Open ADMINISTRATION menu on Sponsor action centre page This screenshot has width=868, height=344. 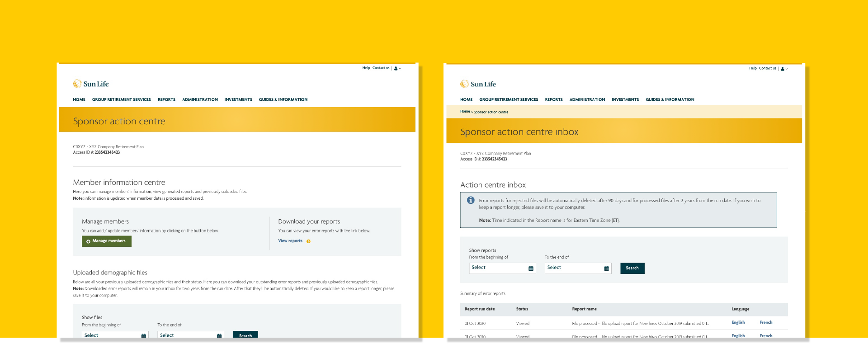(200, 100)
